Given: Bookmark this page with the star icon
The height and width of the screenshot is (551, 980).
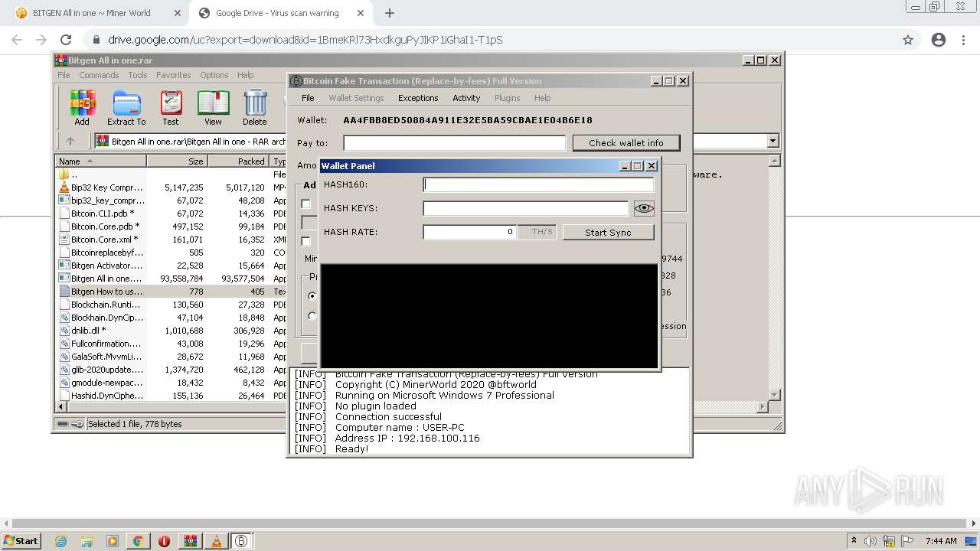Looking at the screenshot, I should pos(908,40).
